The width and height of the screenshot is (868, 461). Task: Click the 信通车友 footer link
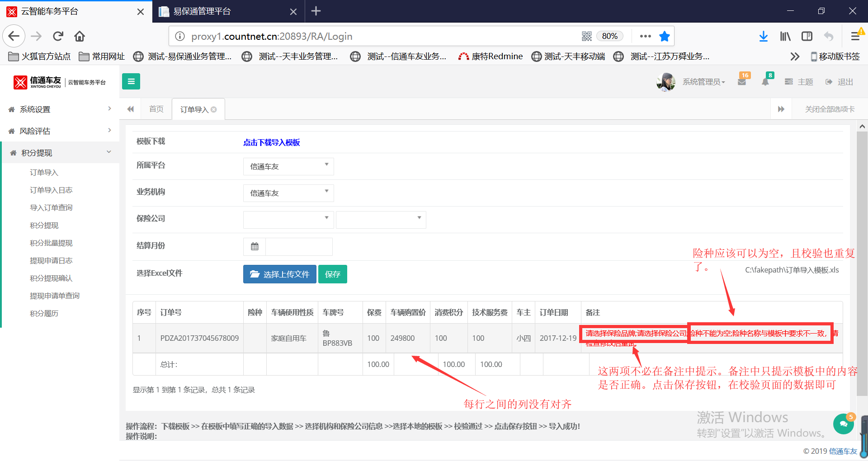(843, 451)
